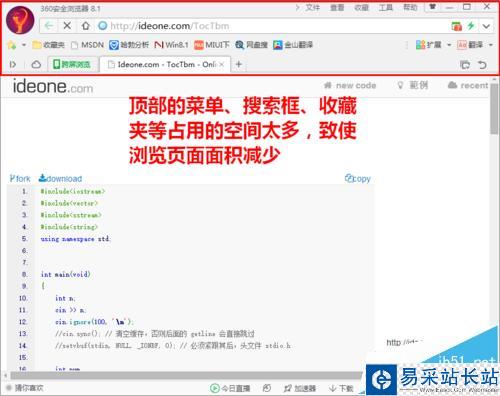Open the 工具 menu
Screen dimensions: 500x396
click(x=386, y=7)
